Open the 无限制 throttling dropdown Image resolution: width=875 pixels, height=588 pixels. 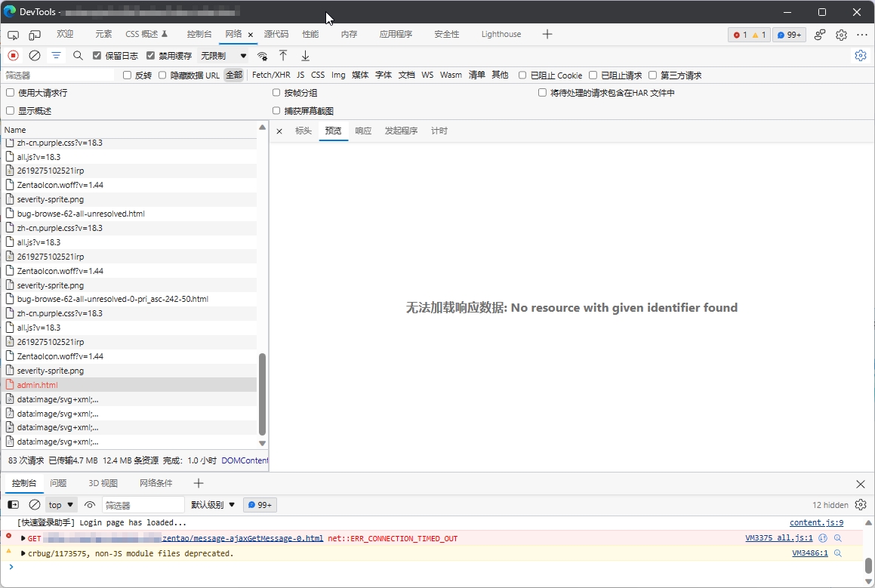coord(223,56)
